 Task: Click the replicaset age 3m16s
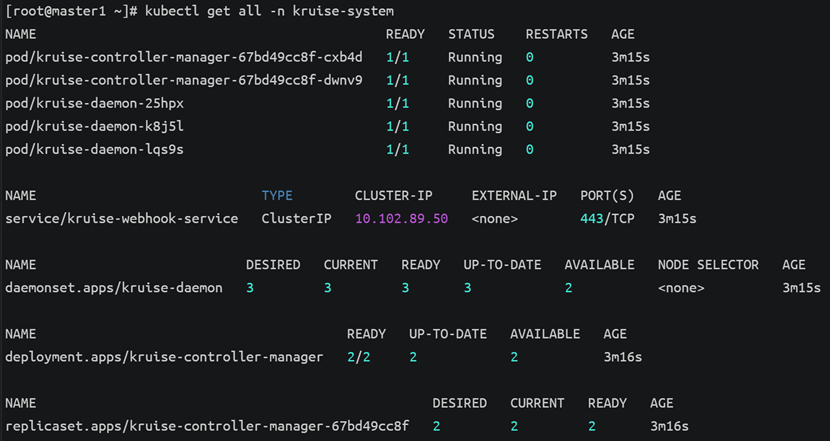[x=669, y=426]
